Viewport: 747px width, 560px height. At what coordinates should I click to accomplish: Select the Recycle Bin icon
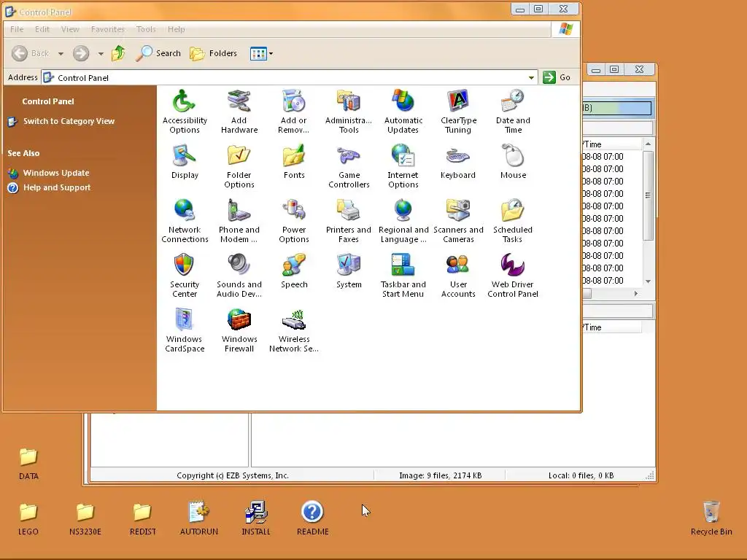pos(711,518)
